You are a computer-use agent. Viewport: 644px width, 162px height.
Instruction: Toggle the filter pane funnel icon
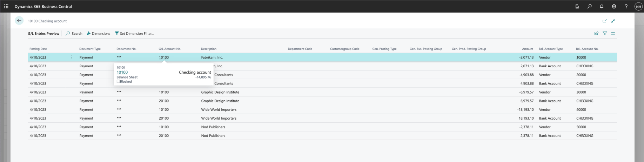(605, 33)
